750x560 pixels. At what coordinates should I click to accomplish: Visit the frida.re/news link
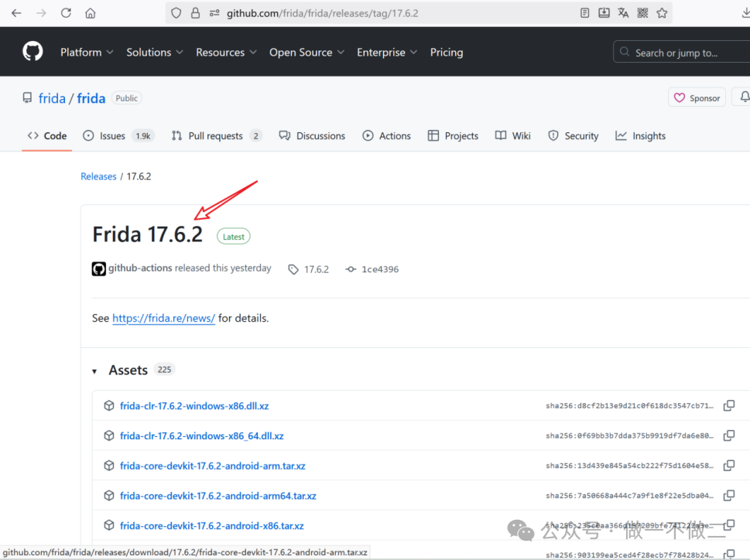point(163,318)
